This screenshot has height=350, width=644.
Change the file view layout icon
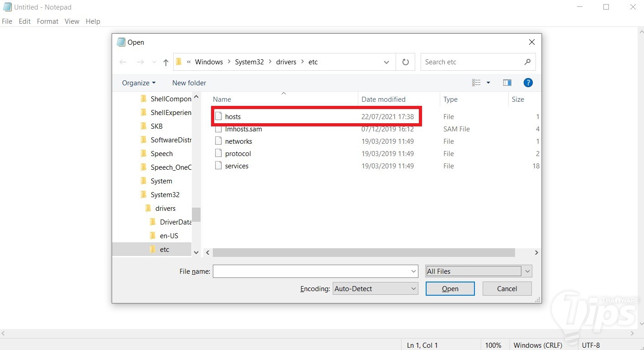476,83
